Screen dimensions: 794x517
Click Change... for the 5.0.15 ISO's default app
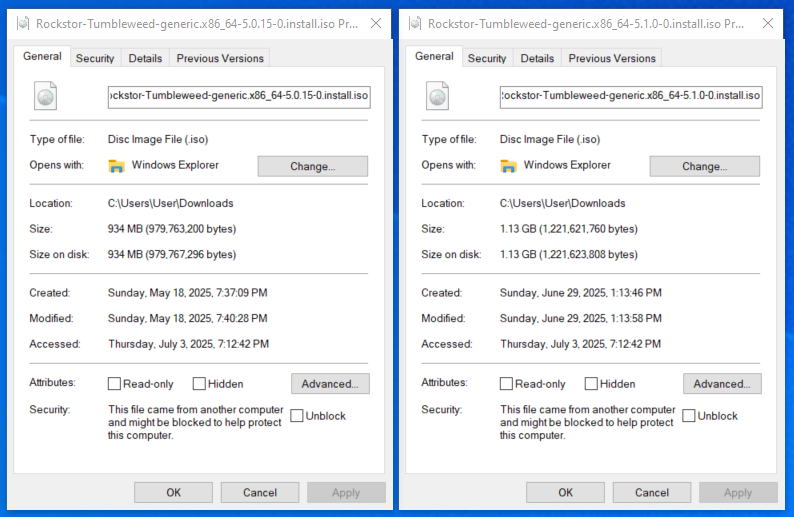click(312, 166)
